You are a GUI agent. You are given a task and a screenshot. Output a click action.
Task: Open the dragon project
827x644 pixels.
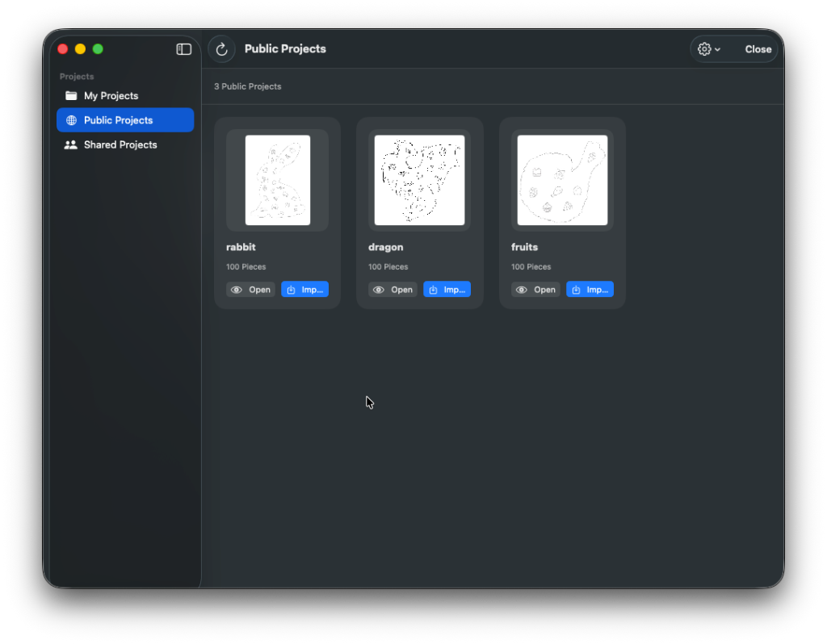point(393,290)
